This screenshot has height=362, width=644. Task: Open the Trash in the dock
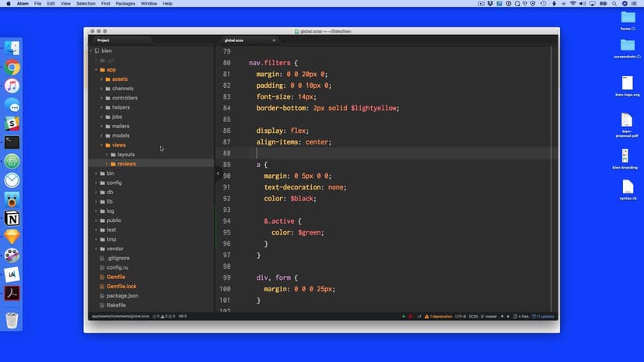[x=12, y=319]
